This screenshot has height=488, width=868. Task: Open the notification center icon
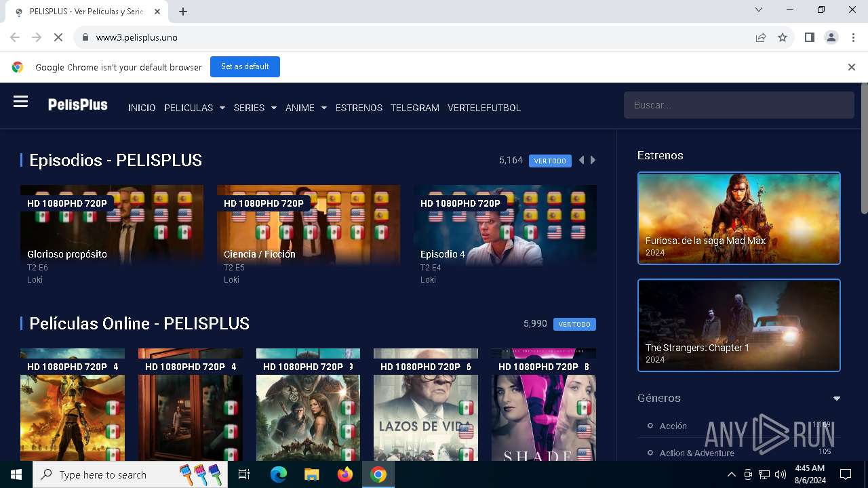click(x=846, y=474)
